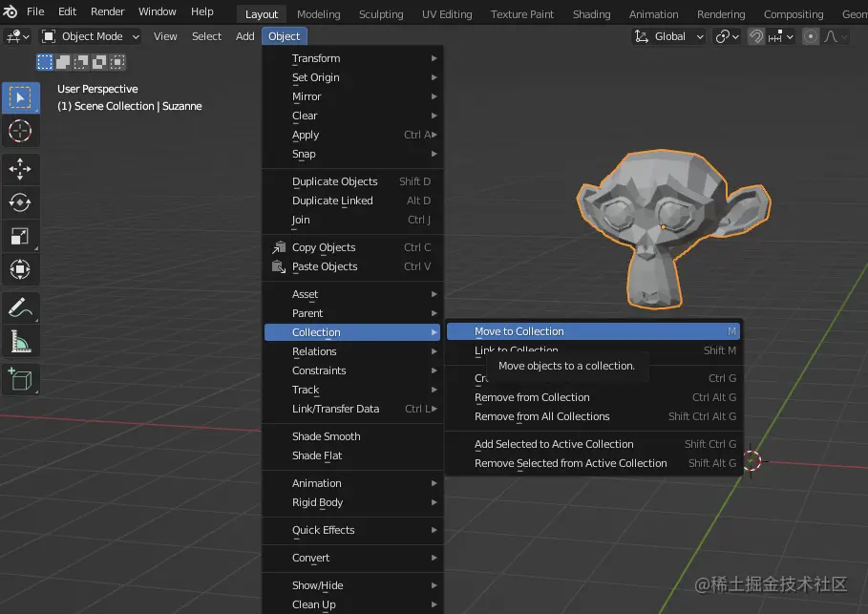
Task: Click Join in Object menu
Action: (x=352, y=220)
